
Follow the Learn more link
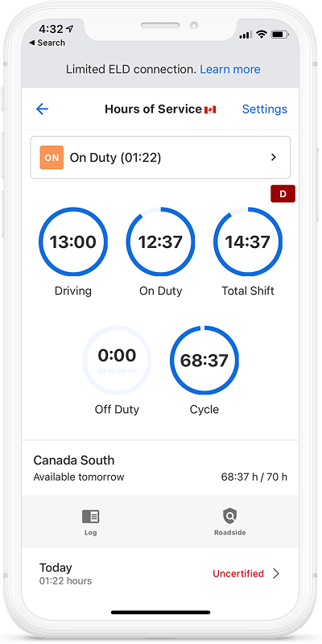coord(230,69)
